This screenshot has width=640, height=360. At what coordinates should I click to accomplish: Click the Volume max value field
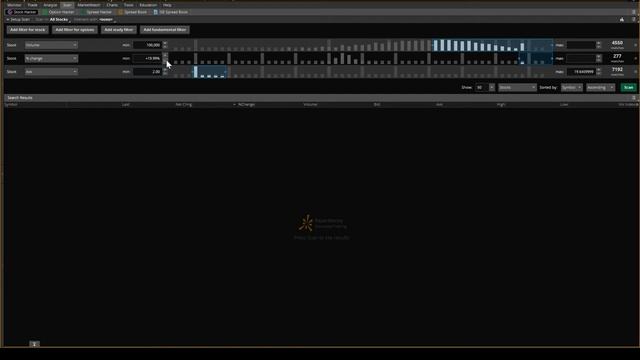pos(581,45)
